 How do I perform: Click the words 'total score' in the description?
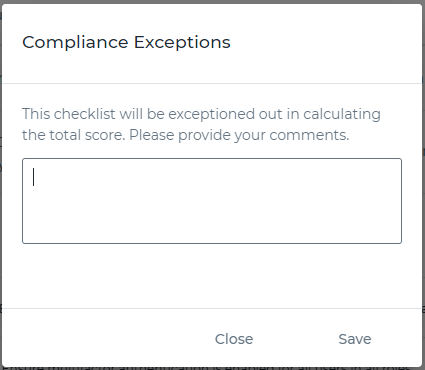click(87, 135)
